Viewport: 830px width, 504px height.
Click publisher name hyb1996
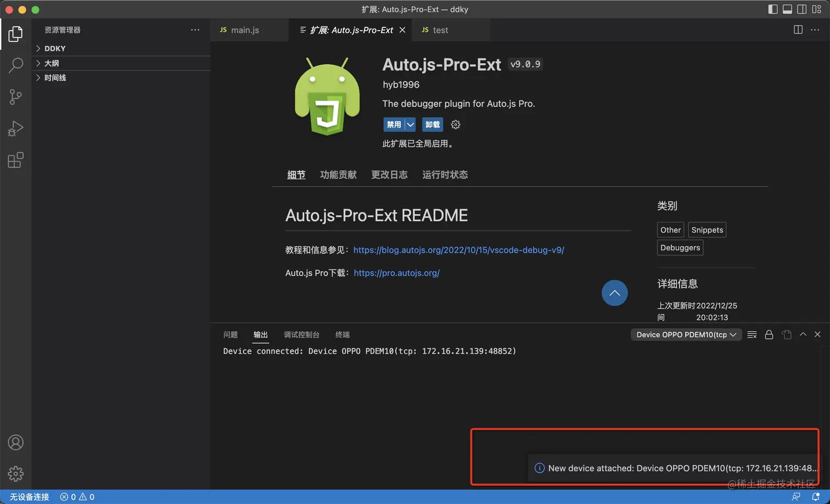pyautogui.click(x=401, y=85)
